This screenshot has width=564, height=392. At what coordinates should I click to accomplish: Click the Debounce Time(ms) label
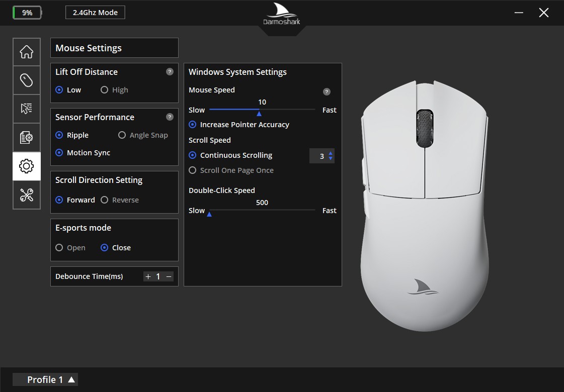click(x=89, y=276)
